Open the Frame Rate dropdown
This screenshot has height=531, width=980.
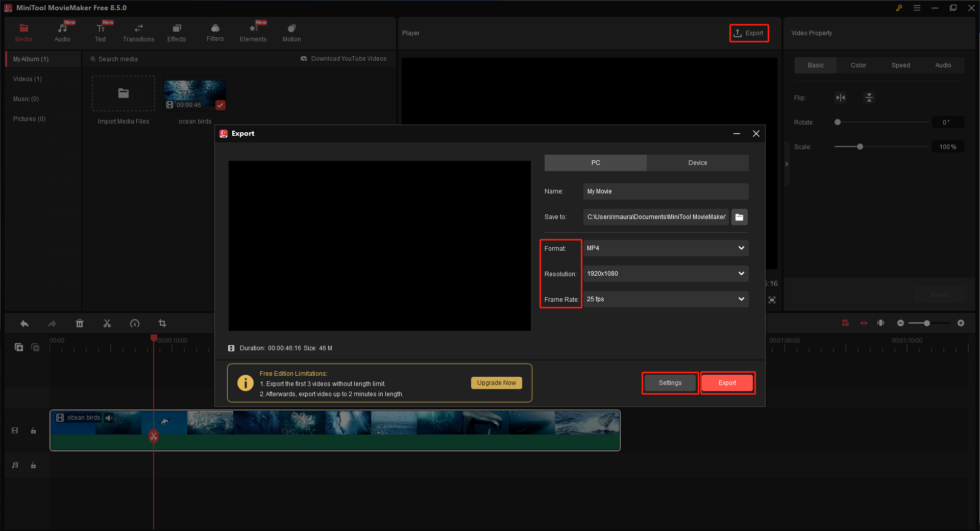click(x=665, y=299)
